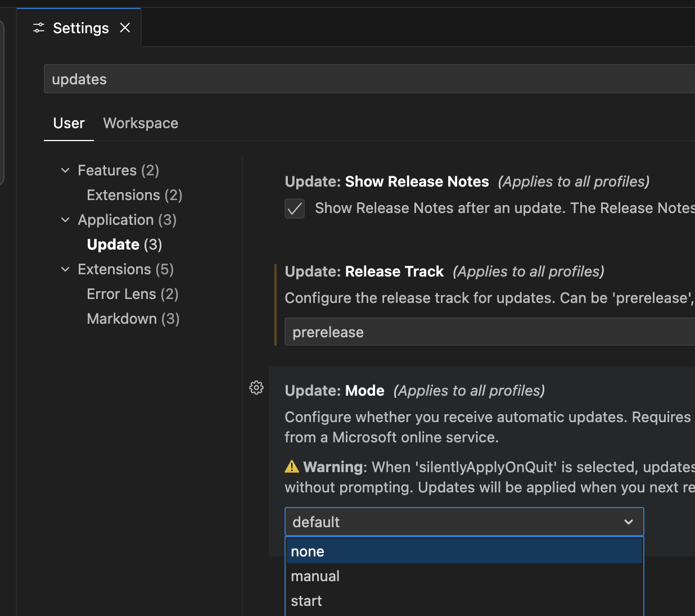Click the gear icon beside Update: Mode
The height and width of the screenshot is (616, 695).
tap(256, 388)
